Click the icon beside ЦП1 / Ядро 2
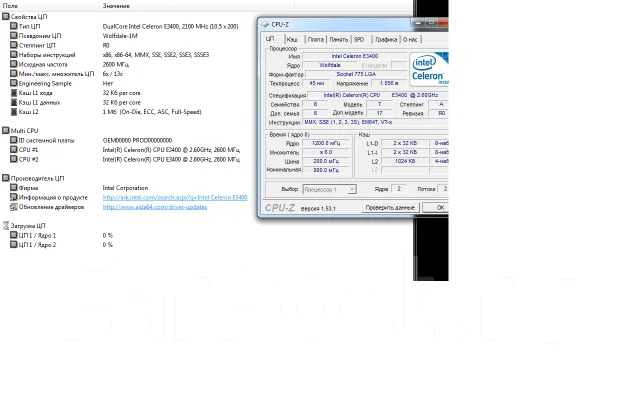This screenshot has height=400, width=640. tap(13, 244)
